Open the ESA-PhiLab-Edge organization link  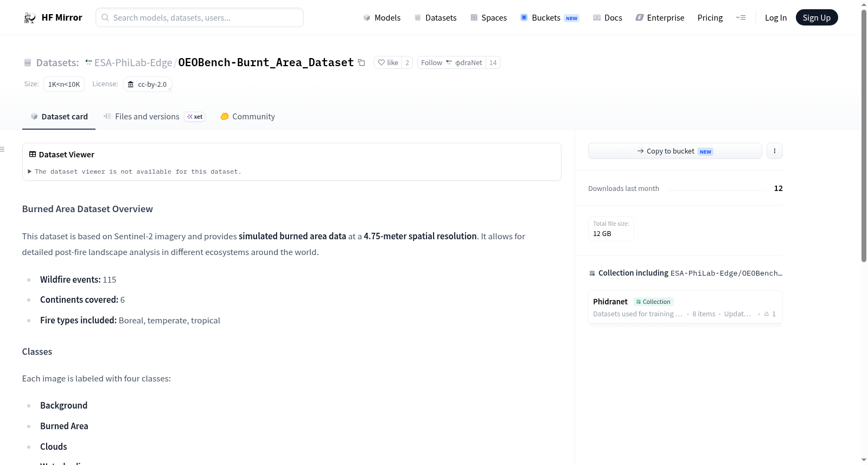(133, 62)
